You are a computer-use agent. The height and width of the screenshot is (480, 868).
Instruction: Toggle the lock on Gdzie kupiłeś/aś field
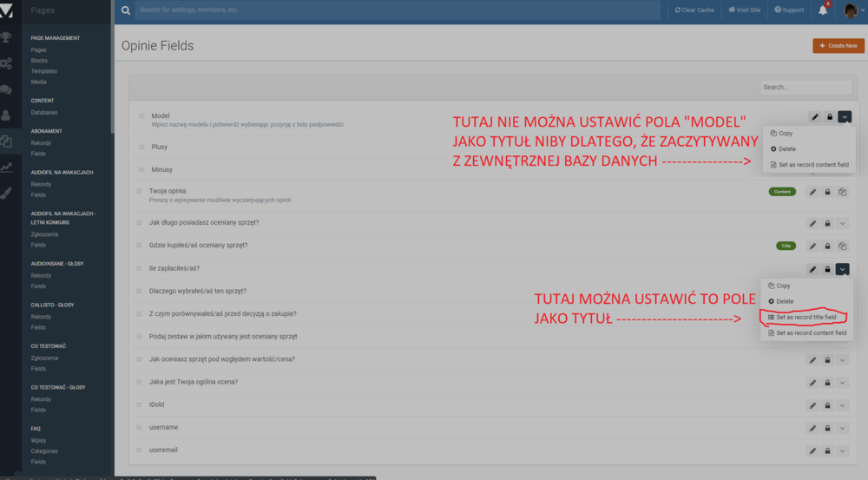click(x=827, y=246)
